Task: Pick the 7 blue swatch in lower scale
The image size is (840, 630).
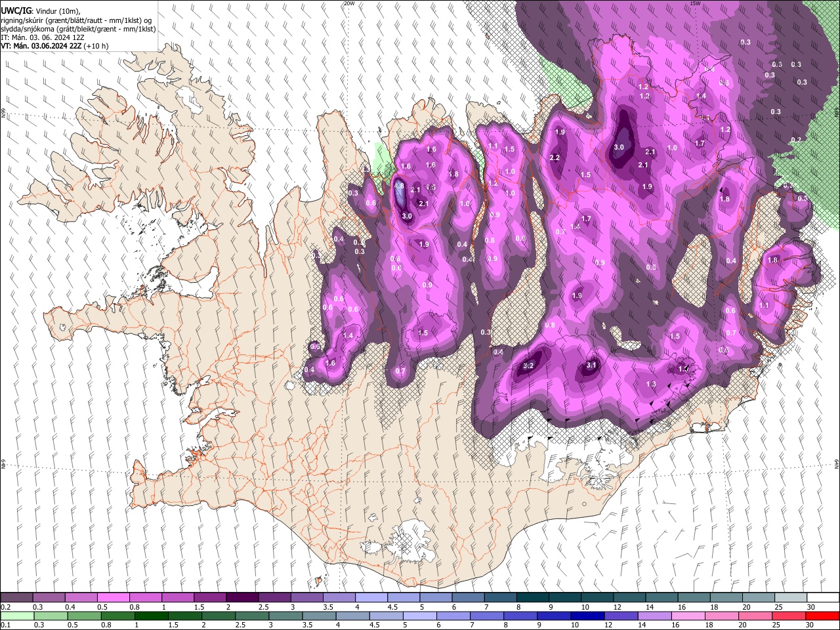Action: coord(486,616)
